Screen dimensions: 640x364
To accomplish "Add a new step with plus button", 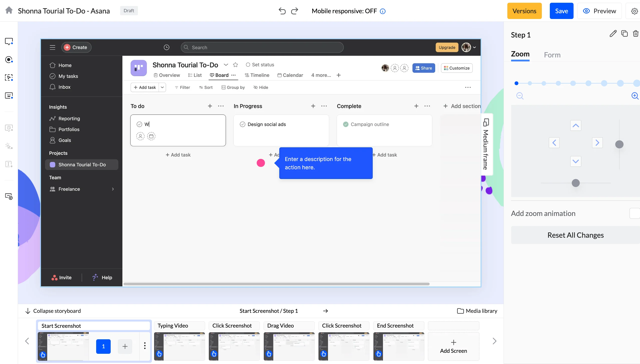I will [125, 346].
